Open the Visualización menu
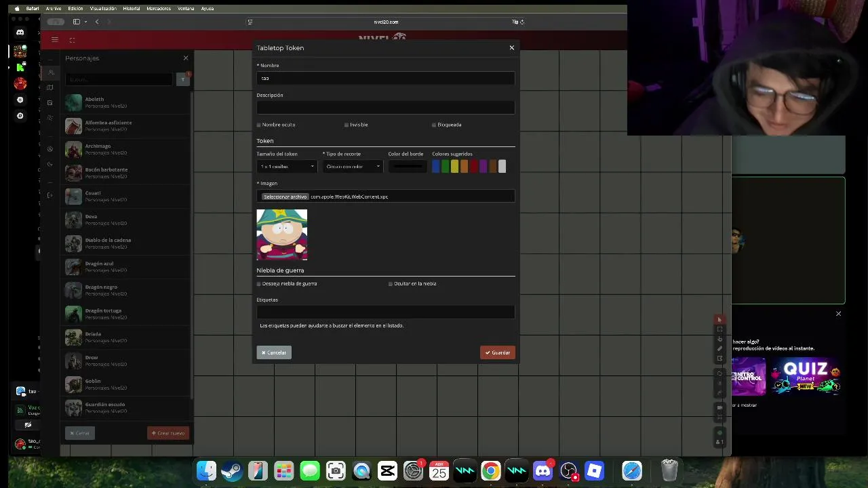 click(103, 9)
